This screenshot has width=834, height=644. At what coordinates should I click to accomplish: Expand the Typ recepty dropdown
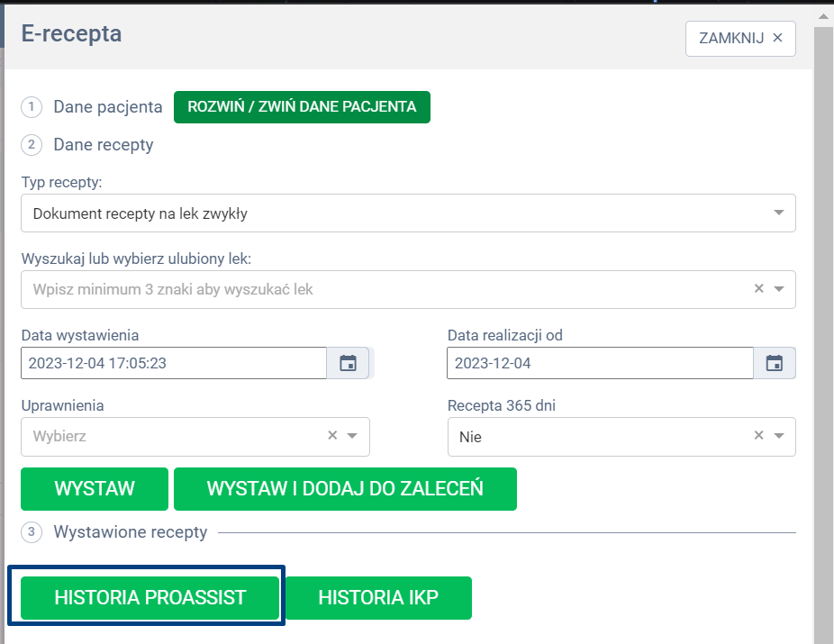778,213
